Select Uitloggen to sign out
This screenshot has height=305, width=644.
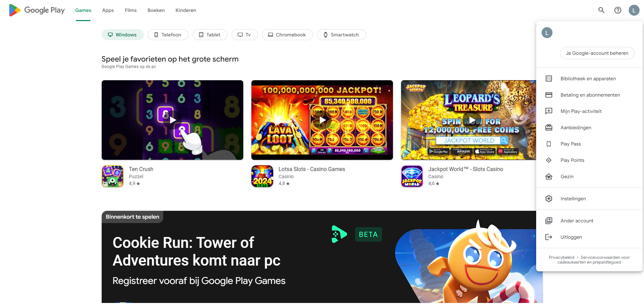click(x=589, y=237)
